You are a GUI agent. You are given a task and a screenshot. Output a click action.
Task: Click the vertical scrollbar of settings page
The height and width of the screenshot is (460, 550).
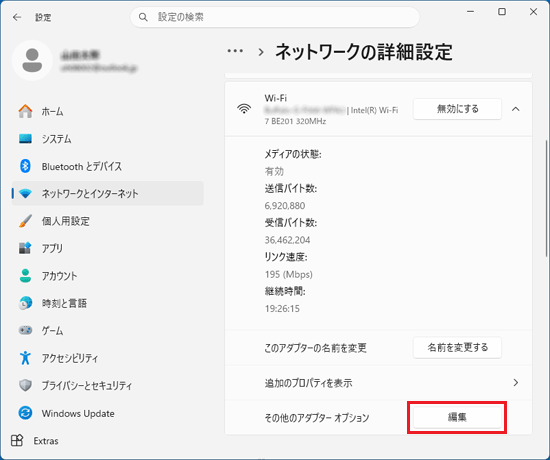[546, 198]
